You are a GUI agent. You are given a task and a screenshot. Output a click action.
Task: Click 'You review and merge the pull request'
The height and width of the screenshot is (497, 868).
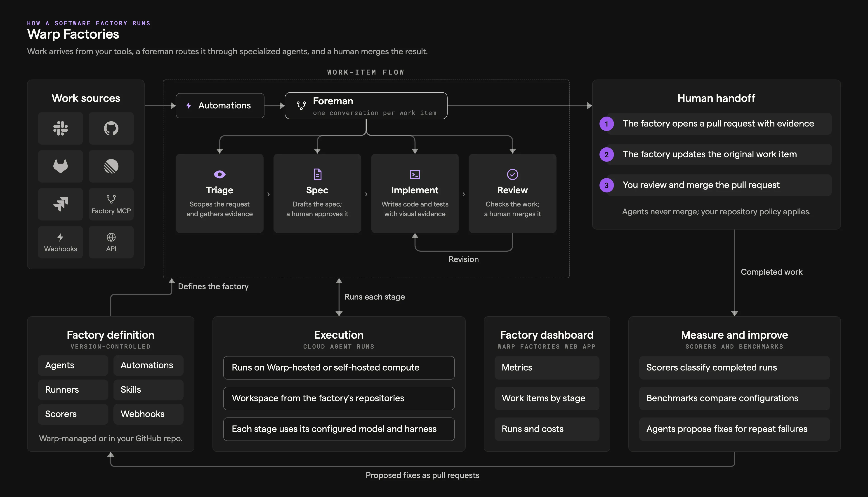(719, 185)
